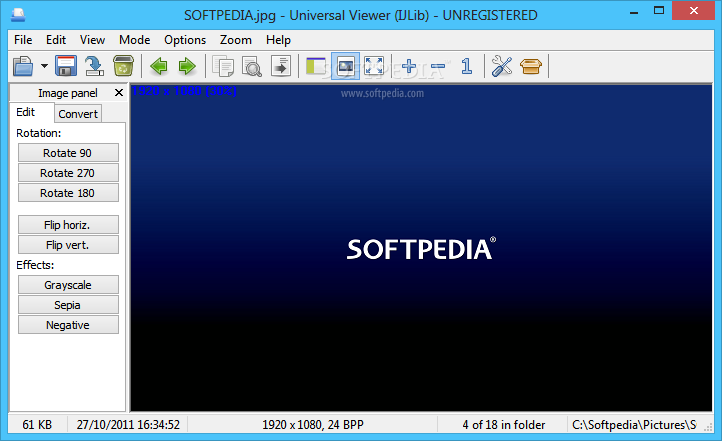Apply the Grayscale effect
722x441 pixels.
point(68,285)
